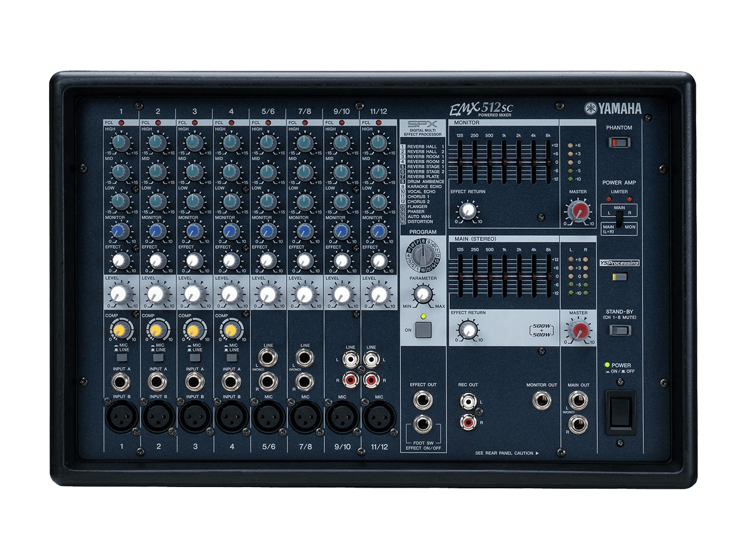The width and height of the screenshot is (747, 560).
Task: Adjust channel 1 HIGH EQ knob
Action: click(121, 142)
